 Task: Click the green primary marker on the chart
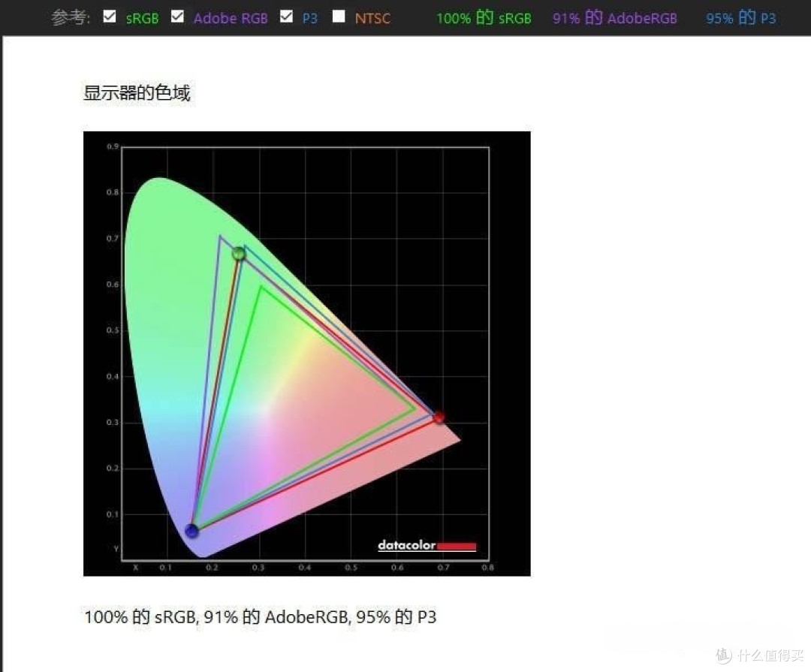coord(239,254)
